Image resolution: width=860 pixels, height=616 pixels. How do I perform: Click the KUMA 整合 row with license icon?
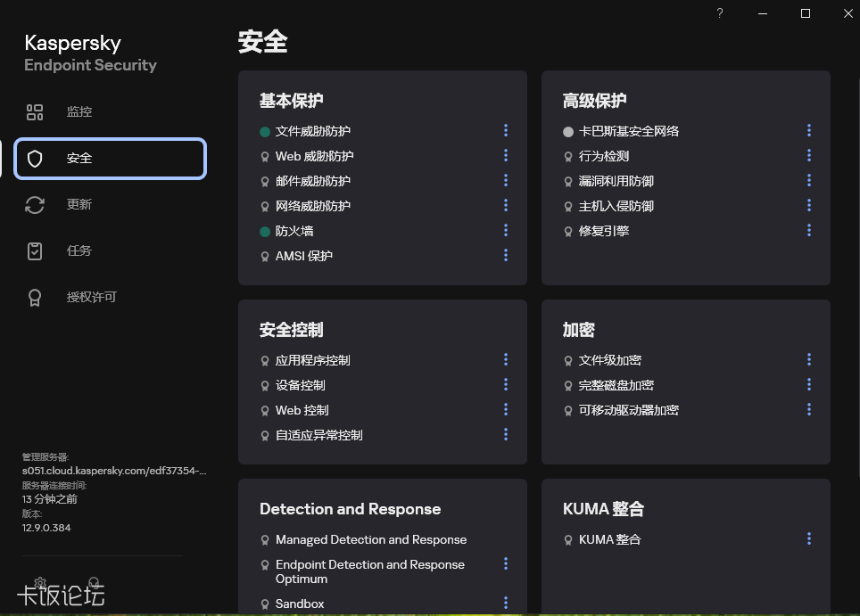[602, 540]
